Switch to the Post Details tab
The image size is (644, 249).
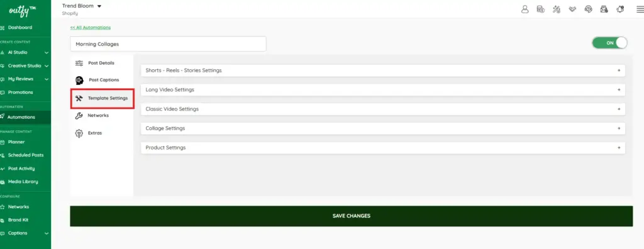102,64
